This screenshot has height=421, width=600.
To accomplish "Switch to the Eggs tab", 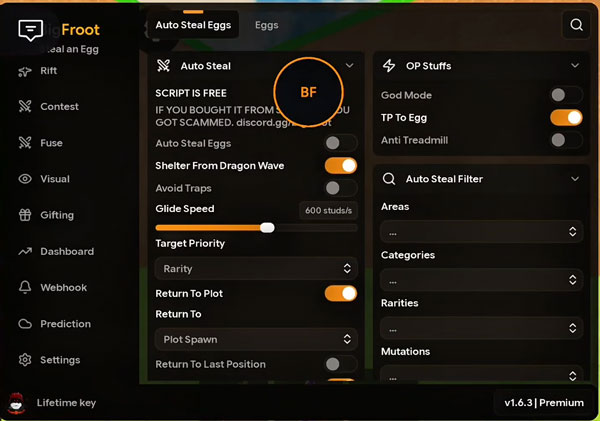I will click(x=266, y=25).
